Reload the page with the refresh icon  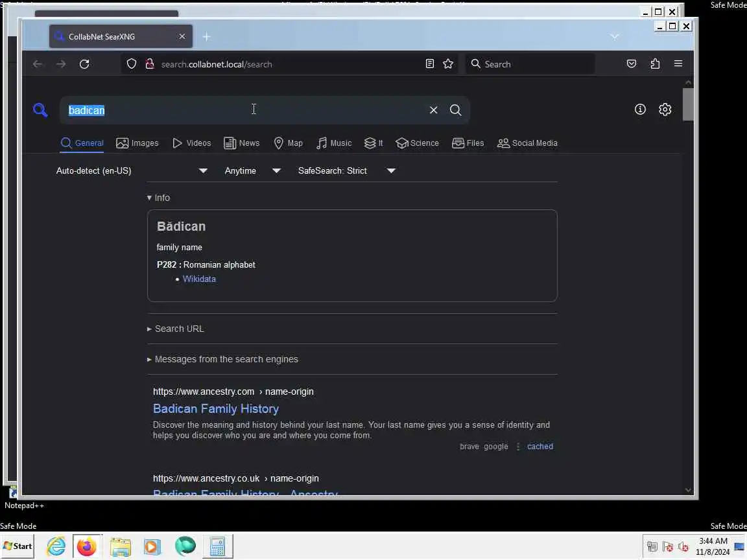(x=84, y=64)
